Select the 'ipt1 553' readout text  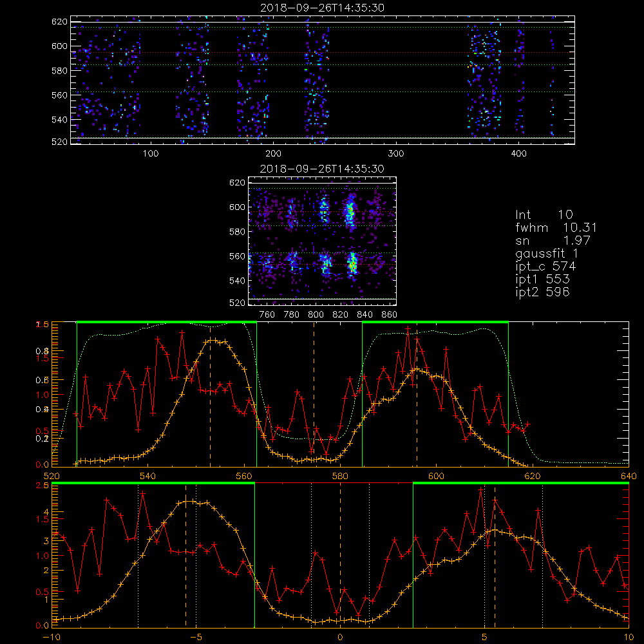(542, 279)
